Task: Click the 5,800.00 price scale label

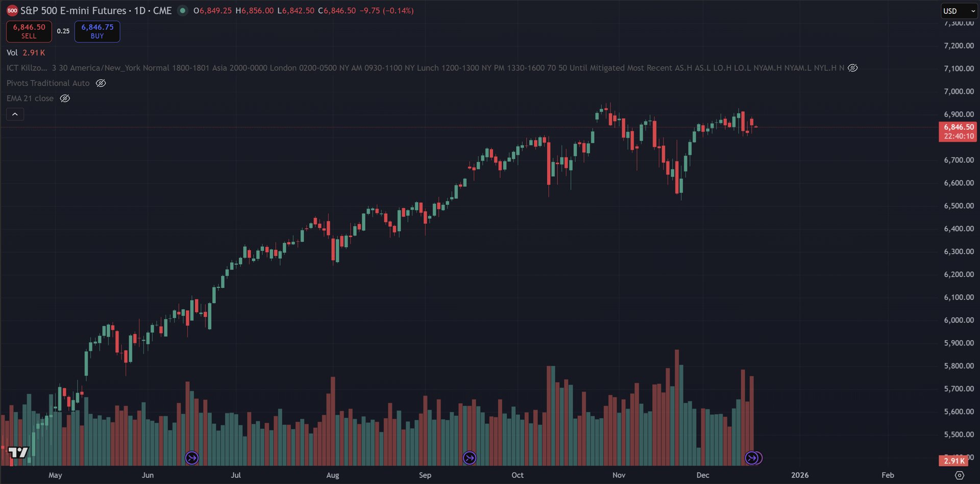Action: [x=959, y=366]
